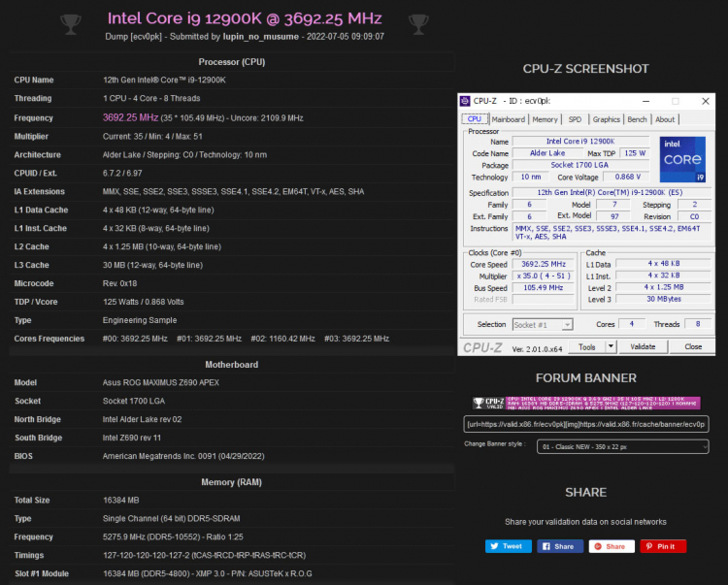Go to the Graphics tab
Image resolution: width=728 pixels, height=585 pixels.
pyautogui.click(x=607, y=119)
